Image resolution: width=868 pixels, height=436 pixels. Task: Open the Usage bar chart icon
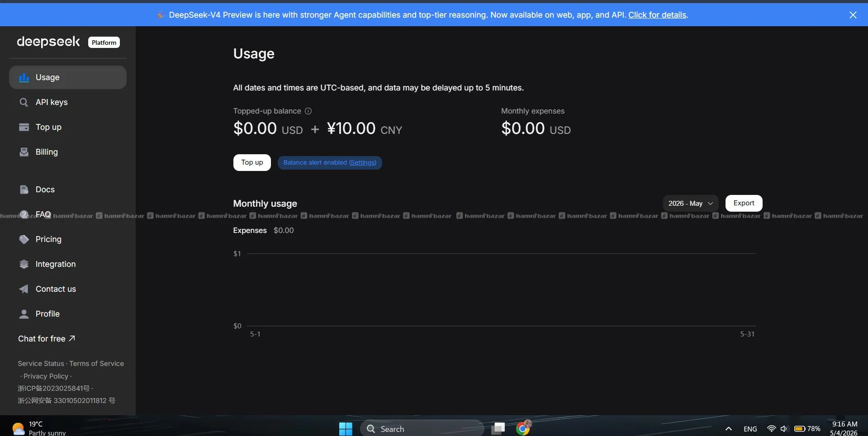point(24,77)
